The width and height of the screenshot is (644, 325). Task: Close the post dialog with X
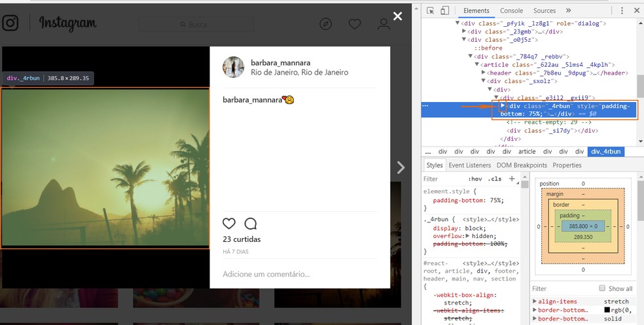tap(397, 16)
